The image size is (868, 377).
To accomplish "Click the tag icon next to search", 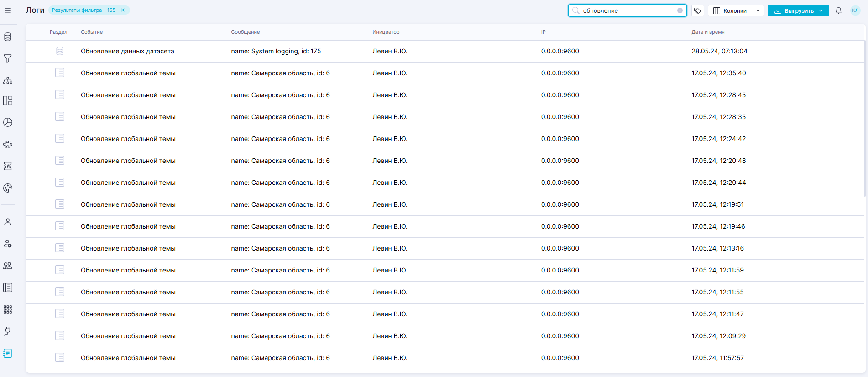I will pos(697,10).
